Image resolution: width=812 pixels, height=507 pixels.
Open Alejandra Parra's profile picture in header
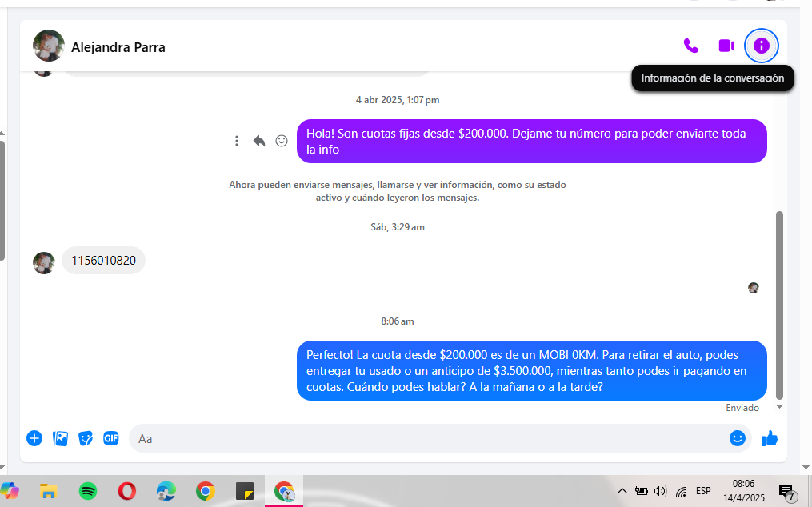[49, 46]
